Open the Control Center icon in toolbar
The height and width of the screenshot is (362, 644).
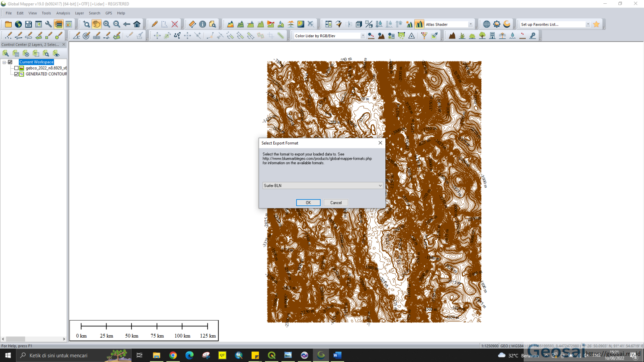[x=57, y=24]
